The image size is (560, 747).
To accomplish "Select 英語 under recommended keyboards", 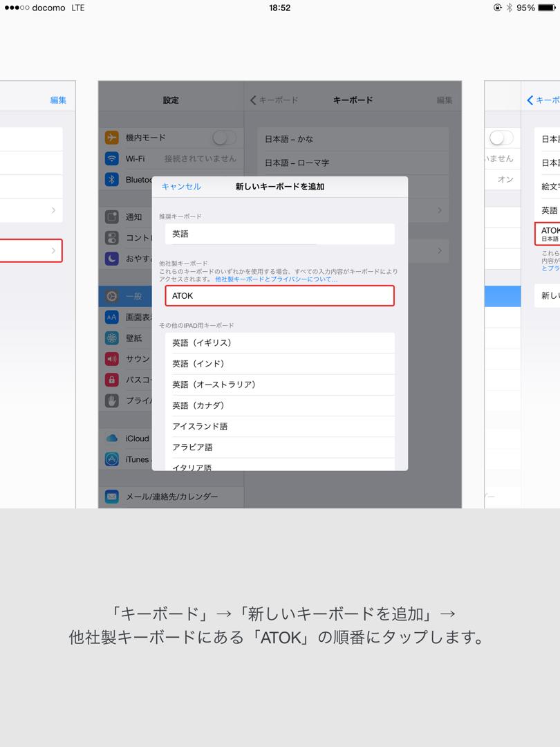I will coord(280,234).
